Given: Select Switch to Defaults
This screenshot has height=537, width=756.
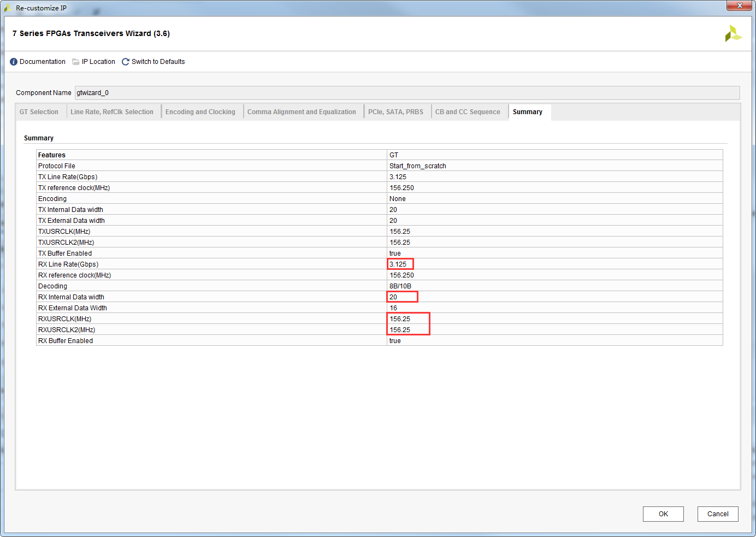Looking at the screenshot, I should [158, 62].
